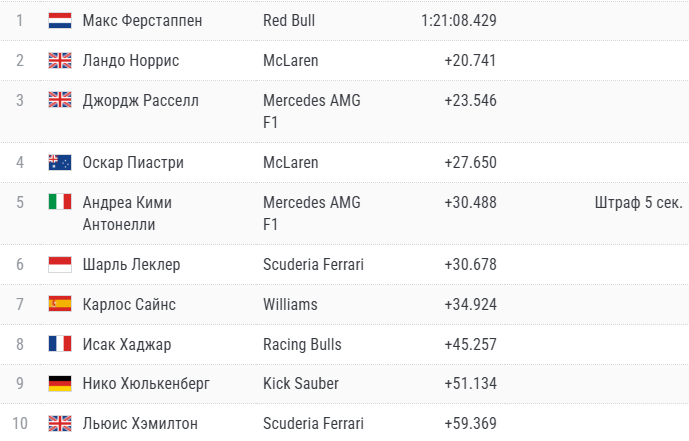Image resolution: width=689 pixels, height=441 pixels.
Task: Click the French flag next to Исак Хаджар
Action: 60,344
